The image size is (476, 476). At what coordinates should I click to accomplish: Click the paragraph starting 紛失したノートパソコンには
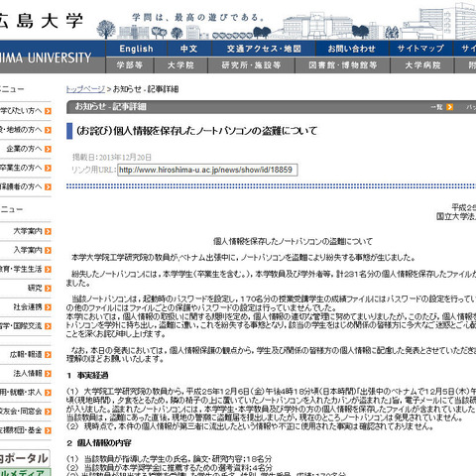click(271, 278)
